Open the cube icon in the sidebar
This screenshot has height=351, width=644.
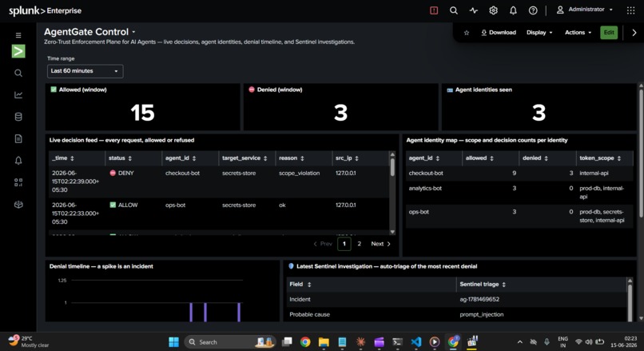click(x=18, y=204)
